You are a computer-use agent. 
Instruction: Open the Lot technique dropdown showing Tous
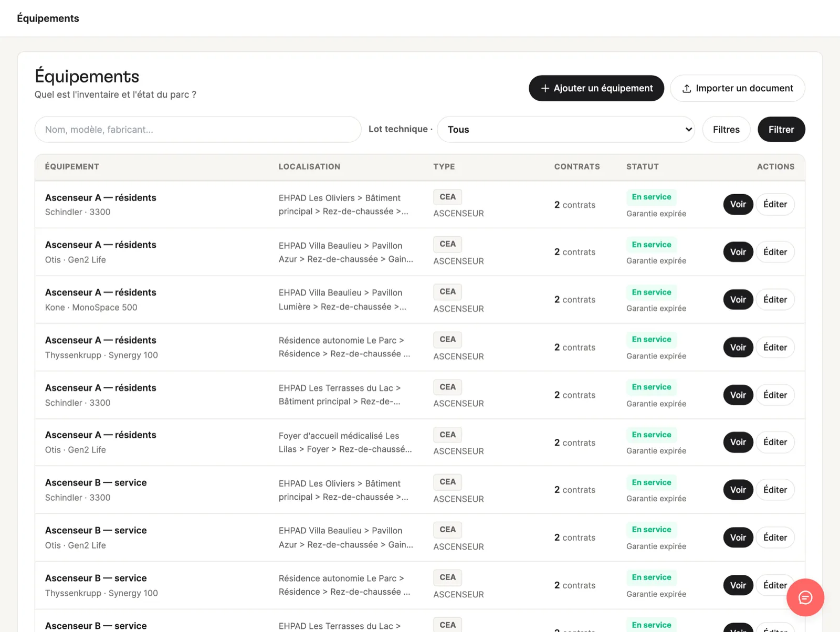coord(566,130)
